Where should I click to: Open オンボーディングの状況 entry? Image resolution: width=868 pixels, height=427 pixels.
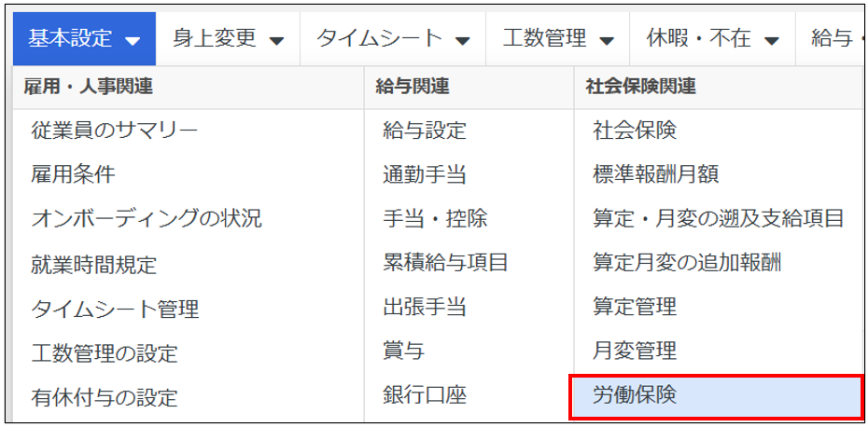(147, 219)
